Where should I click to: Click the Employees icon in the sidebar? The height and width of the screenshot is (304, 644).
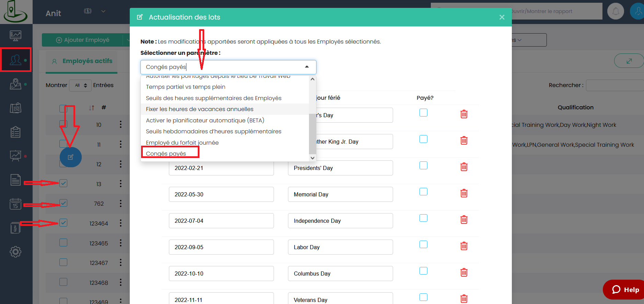[15, 60]
